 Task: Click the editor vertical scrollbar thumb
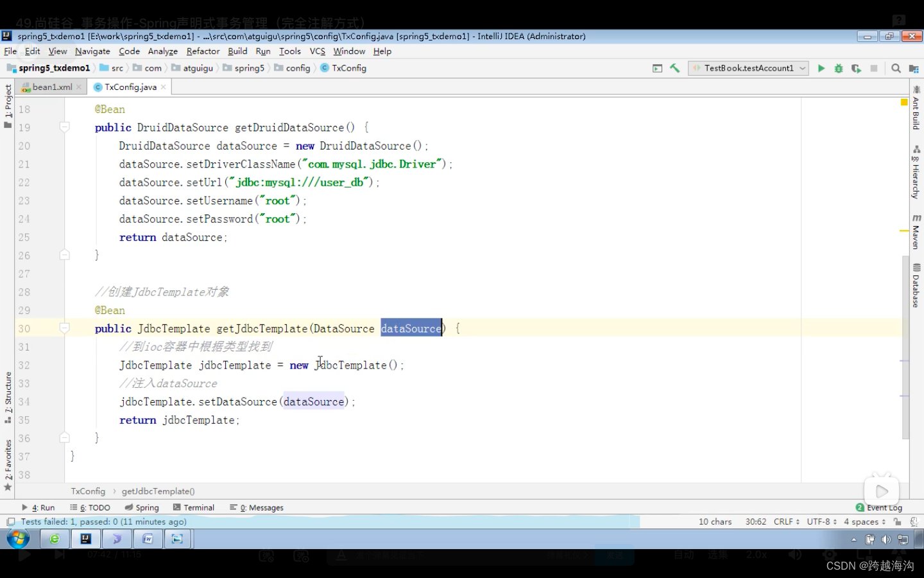coord(905,347)
